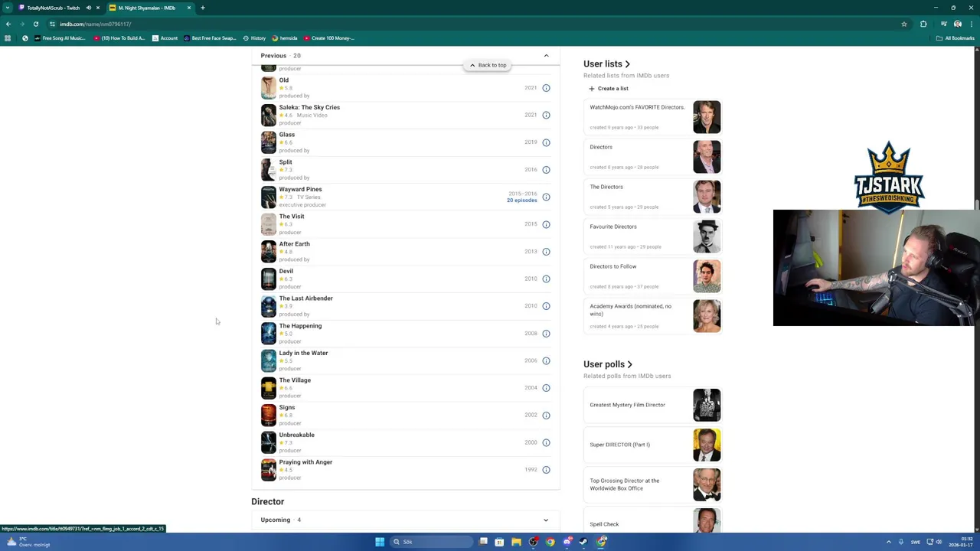
Task: Open User lists via its chevron heading
Action: [x=606, y=64]
